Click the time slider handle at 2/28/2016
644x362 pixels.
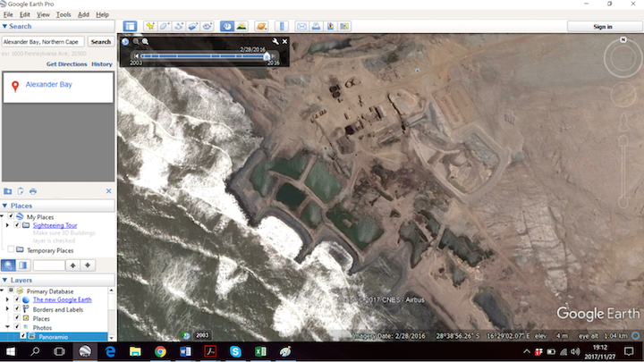coord(267,56)
